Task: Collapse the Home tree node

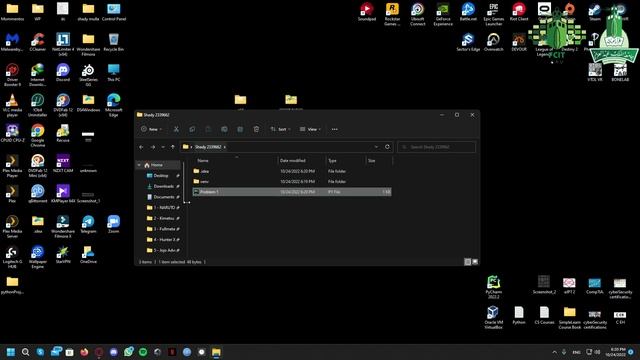Action: (x=139, y=165)
